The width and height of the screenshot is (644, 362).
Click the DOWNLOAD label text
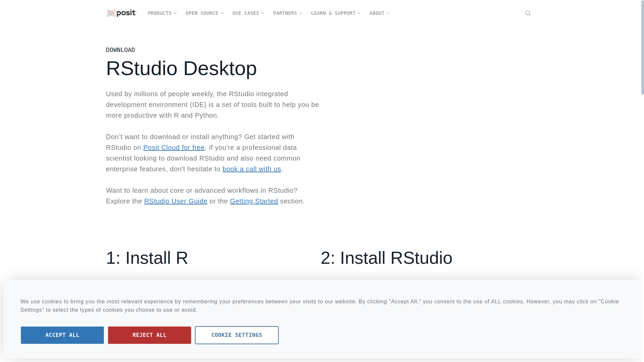point(120,50)
